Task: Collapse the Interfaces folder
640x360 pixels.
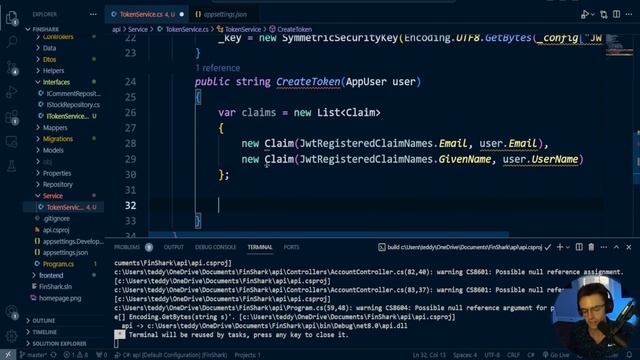Action: pos(56,82)
